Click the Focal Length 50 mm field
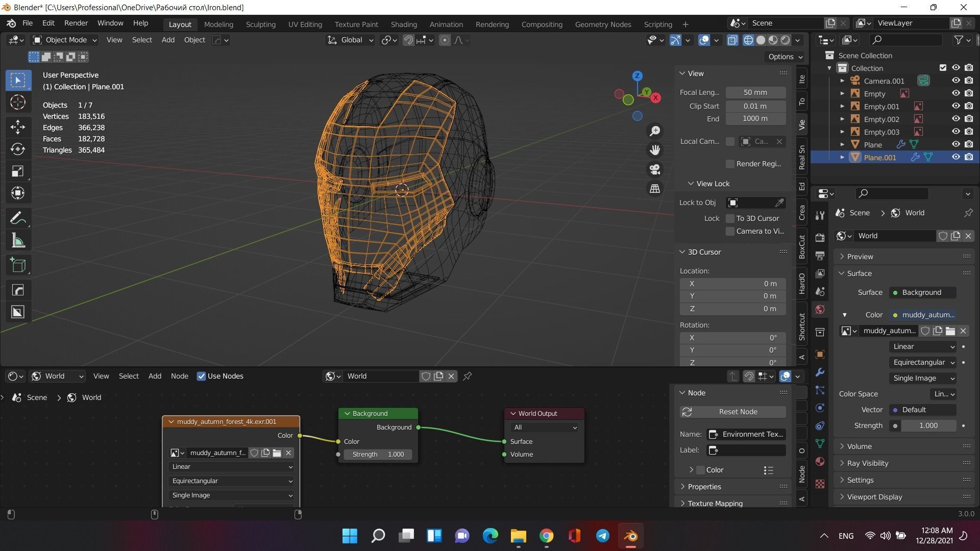980x551 pixels. [755, 92]
